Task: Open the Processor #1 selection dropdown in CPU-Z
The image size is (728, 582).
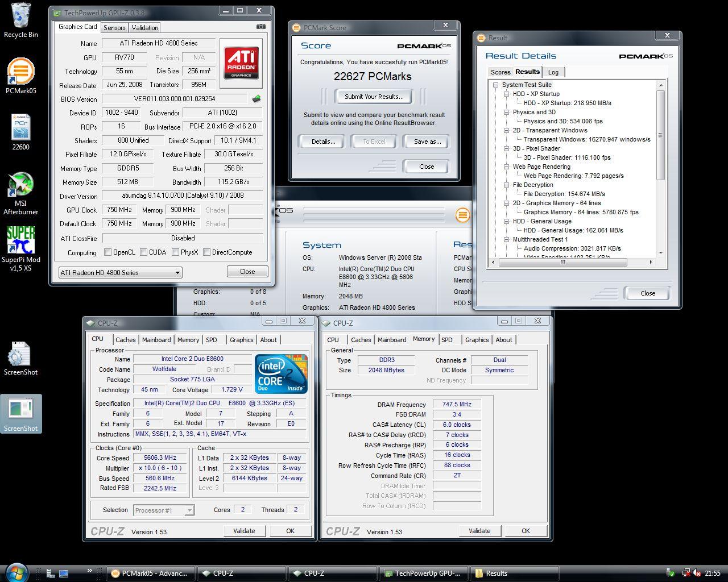Action: pyautogui.click(x=164, y=510)
